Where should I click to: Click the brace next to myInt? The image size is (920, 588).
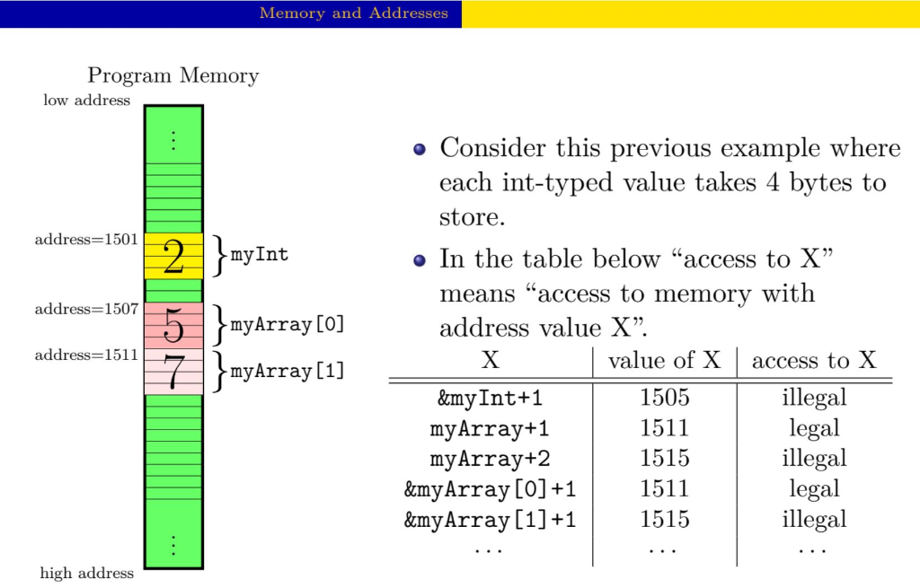pyautogui.click(x=217, y=256)
